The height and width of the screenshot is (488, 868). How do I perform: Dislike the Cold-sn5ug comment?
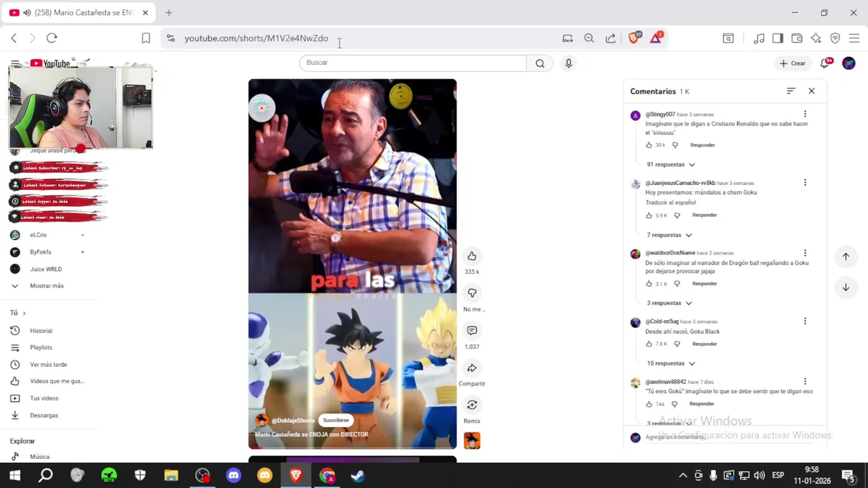click(677, 344)
